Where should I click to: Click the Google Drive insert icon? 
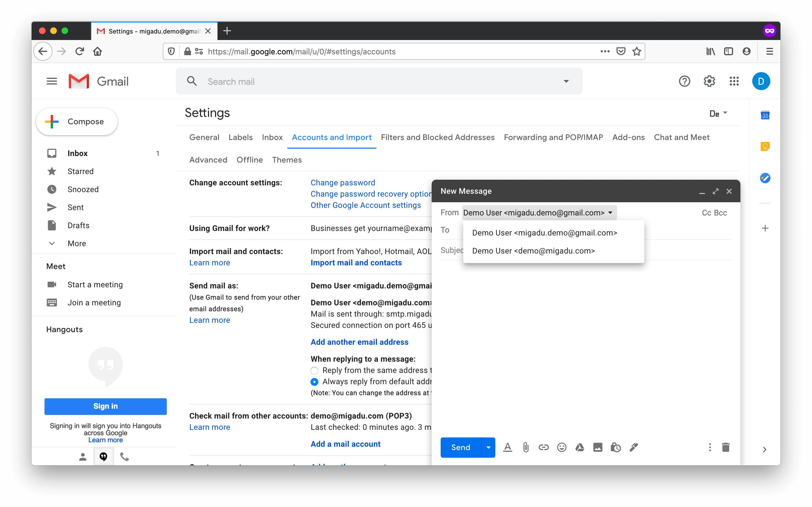[579, 447]
